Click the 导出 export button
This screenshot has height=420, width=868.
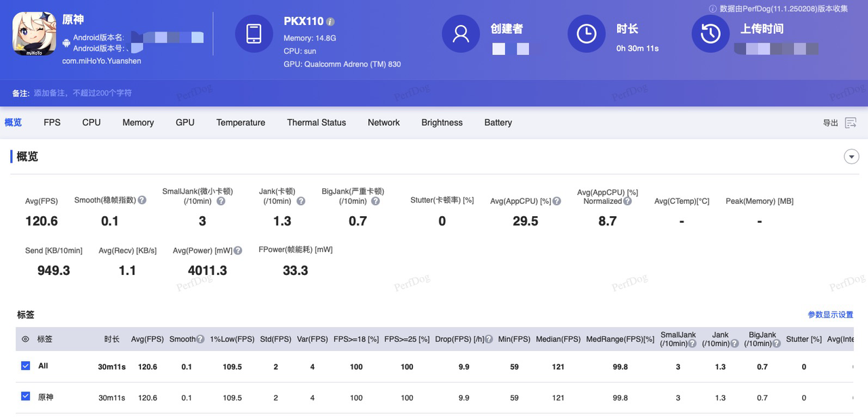pos(831,123)
